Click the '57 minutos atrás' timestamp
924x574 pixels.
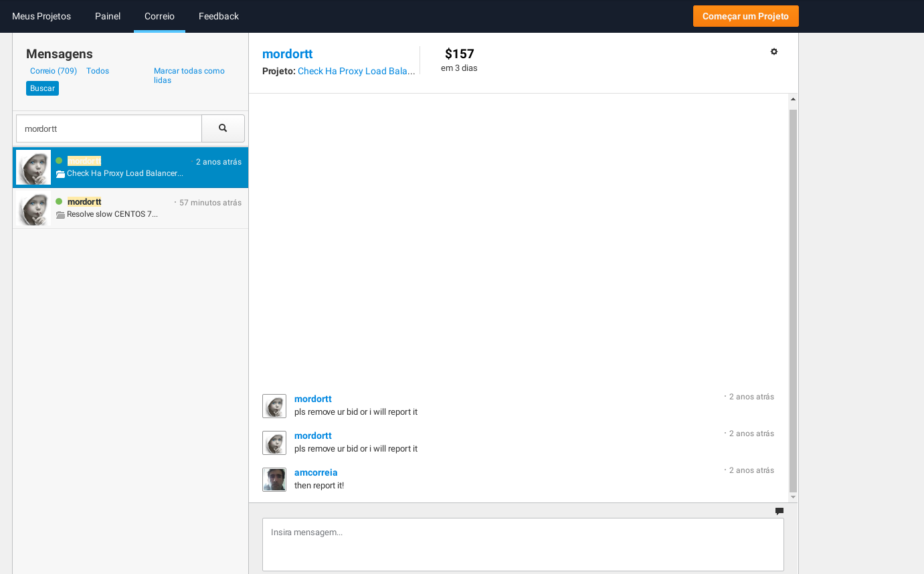[x=210, y=203]
